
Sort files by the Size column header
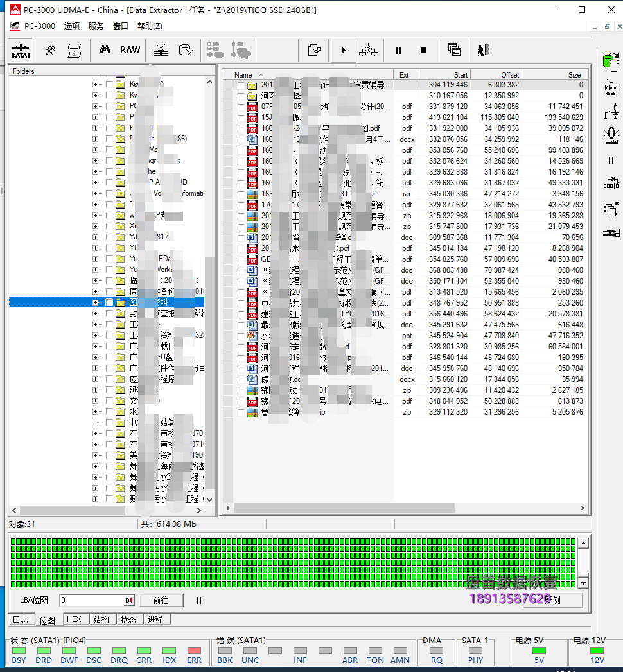pyautogui.click(x=554, y=74)
